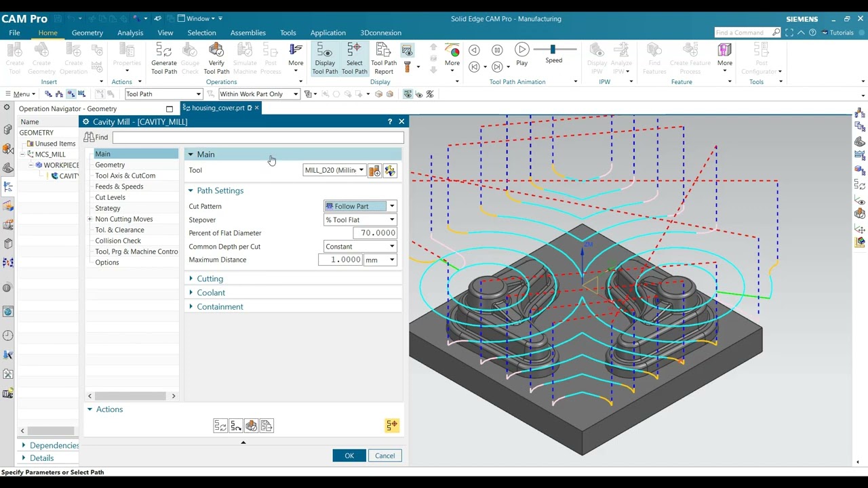Adjust the animation Speed slider
Image resolution: width=868 pixels, height=488 pixels.
[553, 49]
